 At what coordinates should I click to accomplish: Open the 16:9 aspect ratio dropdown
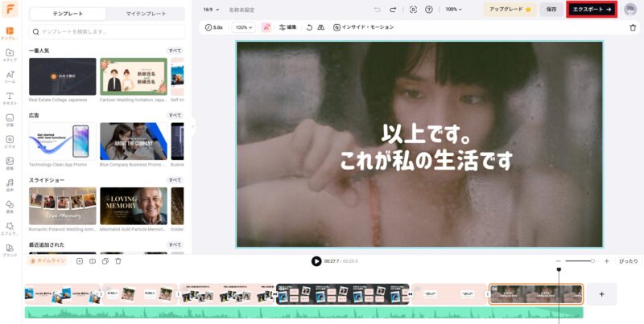pos(210,10)
